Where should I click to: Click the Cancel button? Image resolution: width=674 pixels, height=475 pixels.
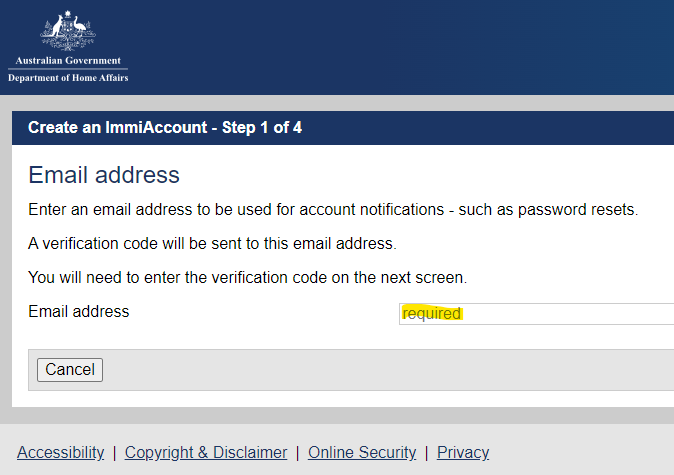(70, 370)
